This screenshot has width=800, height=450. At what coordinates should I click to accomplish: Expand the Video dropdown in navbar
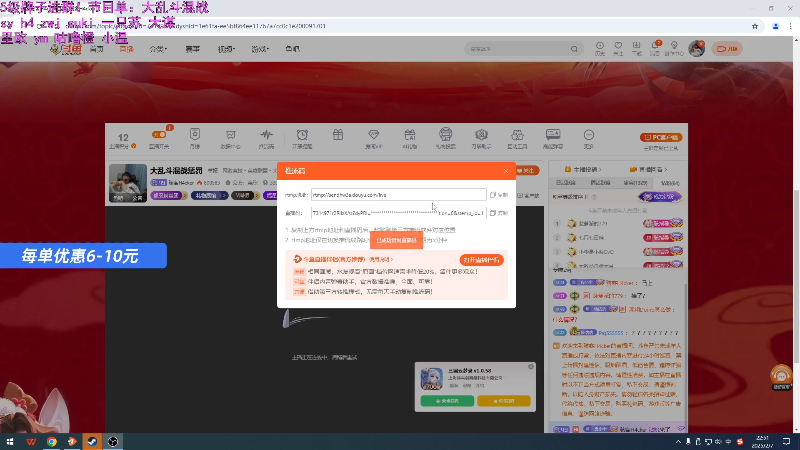coord(226,49)
